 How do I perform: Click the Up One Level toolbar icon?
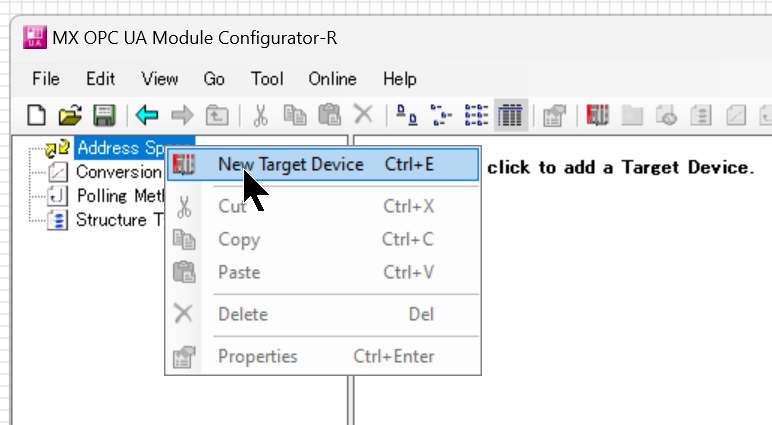(217, 116)
